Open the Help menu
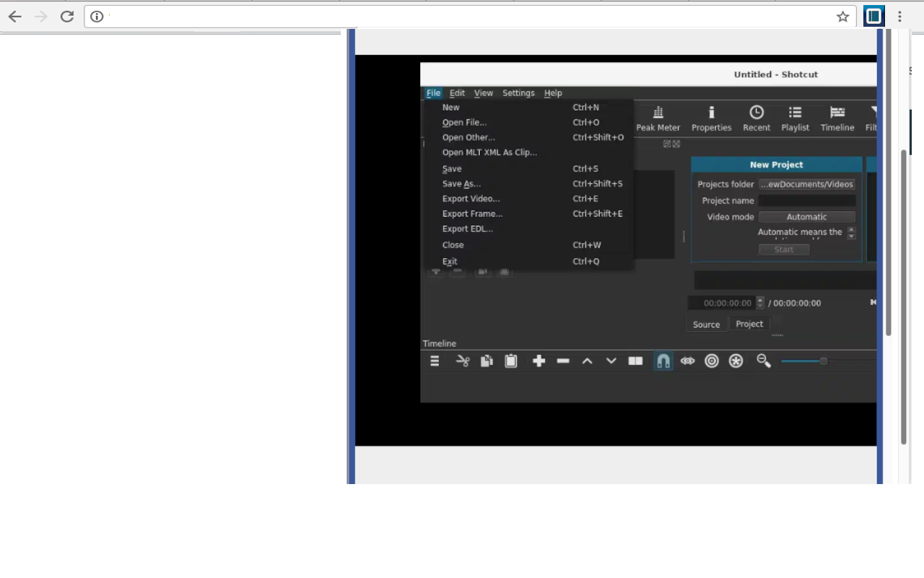Viewport: 924px width, 578px height. pos(553,93)
